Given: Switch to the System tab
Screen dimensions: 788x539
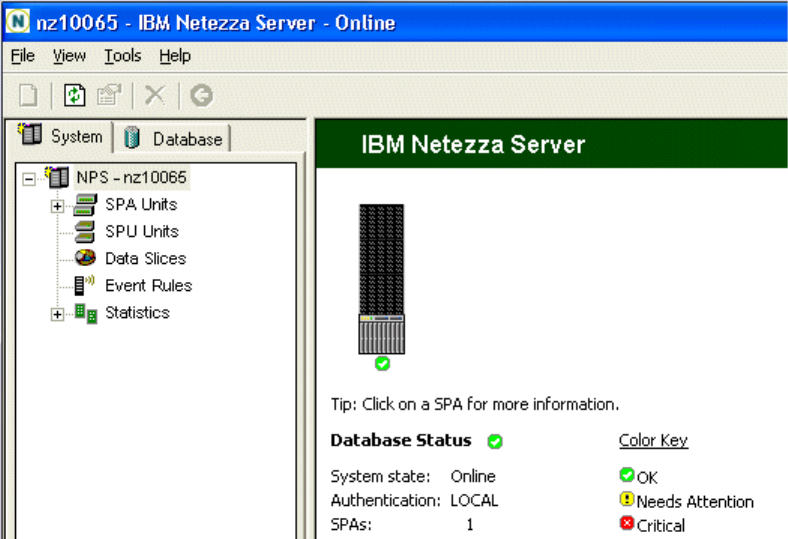Looking at the screenshot, I should click(60, 136).
